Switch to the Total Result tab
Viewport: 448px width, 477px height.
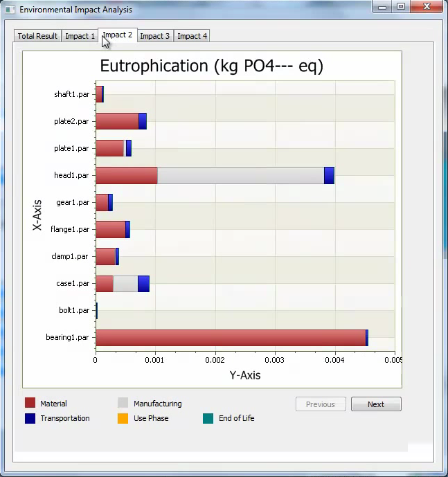point(37,36)
